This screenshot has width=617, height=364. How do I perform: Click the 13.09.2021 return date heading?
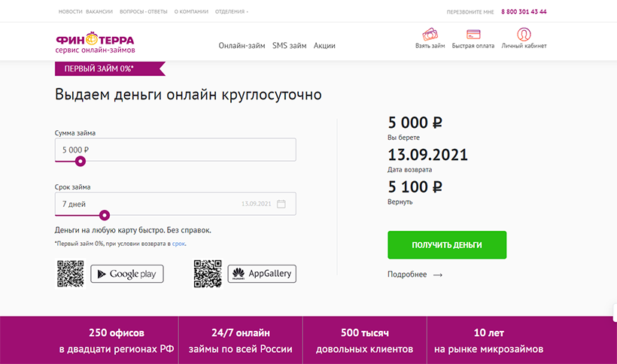click(427, 154)
